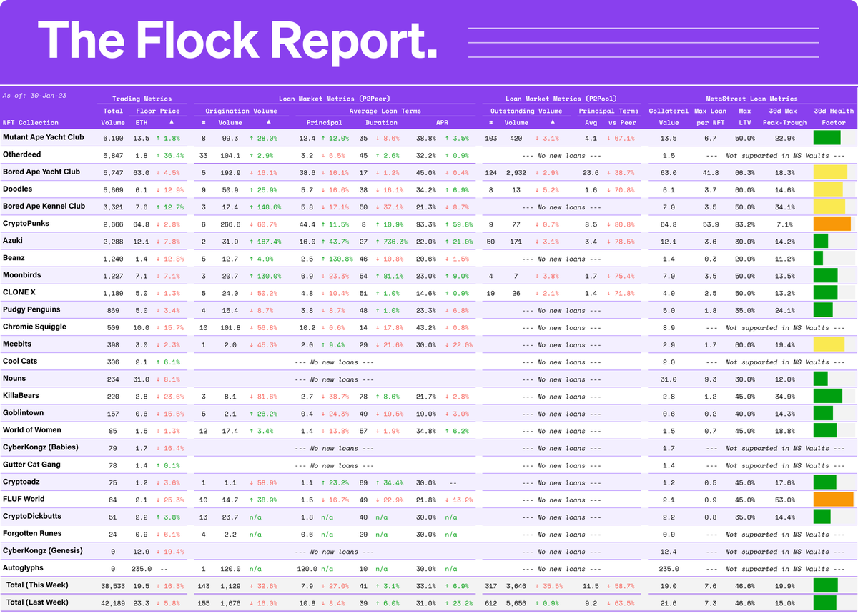Click CryptoPunks Max LTV 83.2%
The width and height of the screenshot is (858, 616).
point(744,224)
